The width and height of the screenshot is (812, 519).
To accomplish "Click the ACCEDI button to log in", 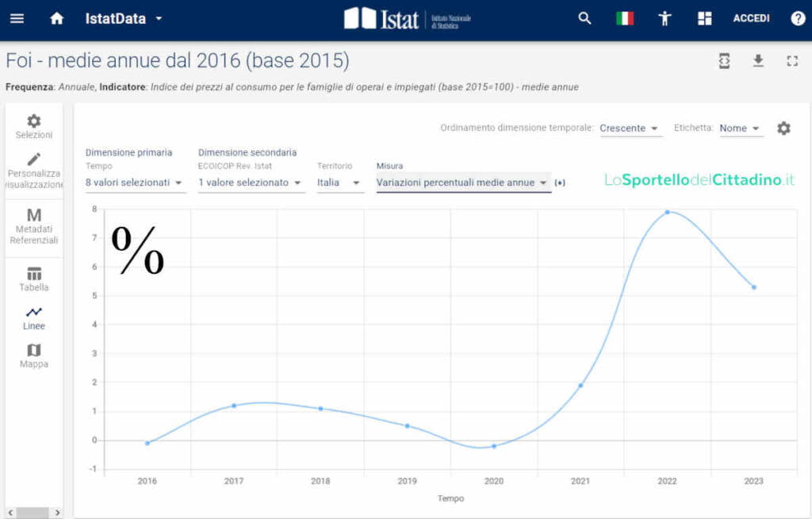I will [750, 17].
